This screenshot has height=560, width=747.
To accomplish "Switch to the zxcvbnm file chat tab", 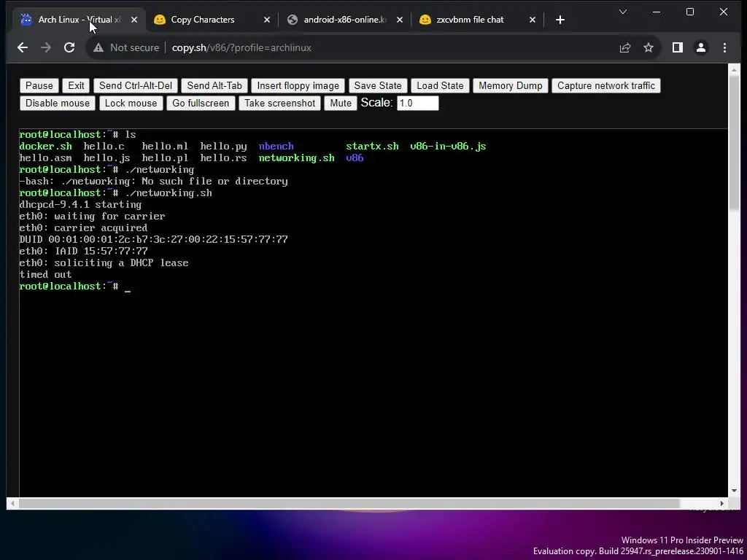I will [x=477, y=20].
